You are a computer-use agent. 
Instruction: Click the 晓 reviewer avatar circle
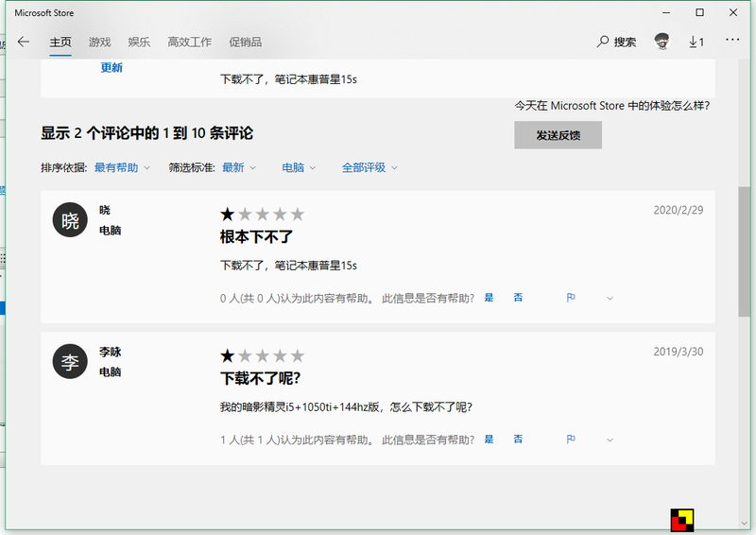(x=70, y=220)
